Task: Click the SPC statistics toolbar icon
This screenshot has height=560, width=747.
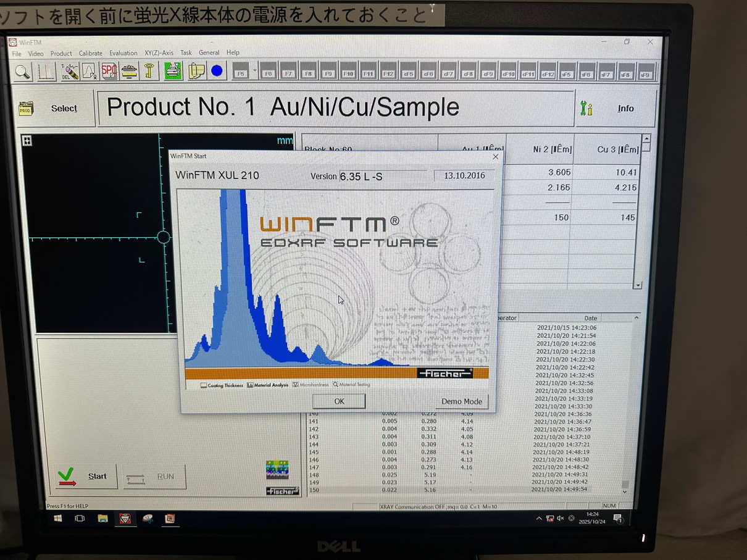Action: [x=109, y=72]
